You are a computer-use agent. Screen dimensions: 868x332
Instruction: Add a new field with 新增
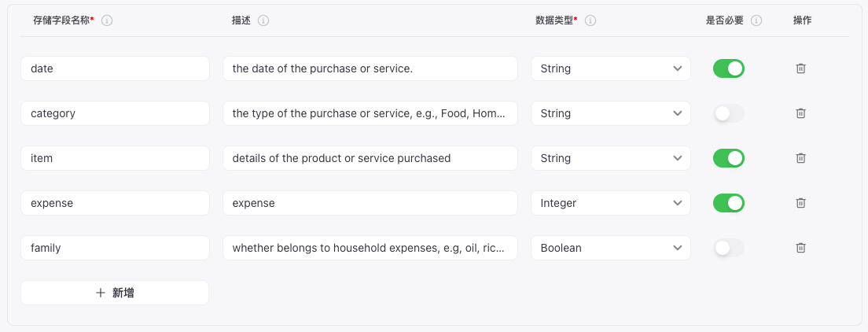[x=115, y=293]
